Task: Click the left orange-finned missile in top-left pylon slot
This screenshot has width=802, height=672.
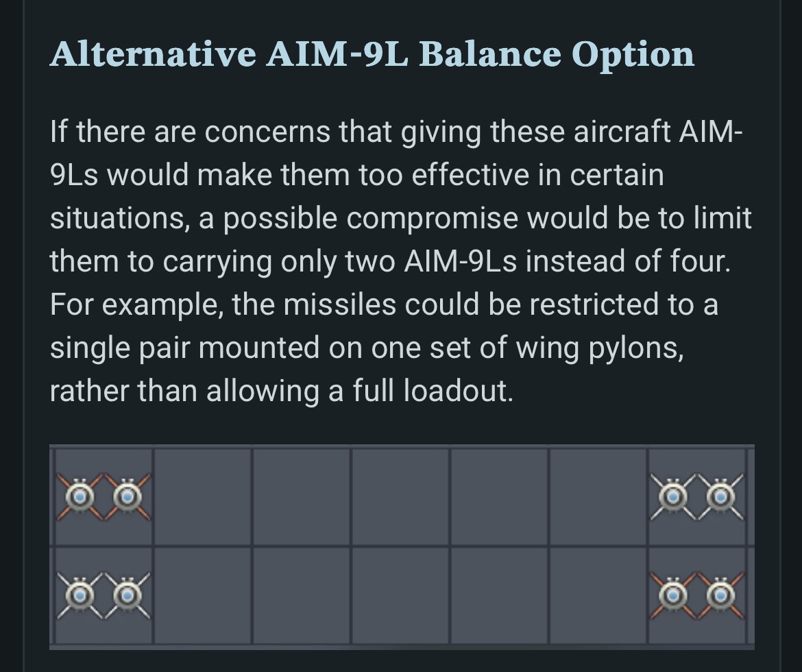Action: (x=80, y=496)
